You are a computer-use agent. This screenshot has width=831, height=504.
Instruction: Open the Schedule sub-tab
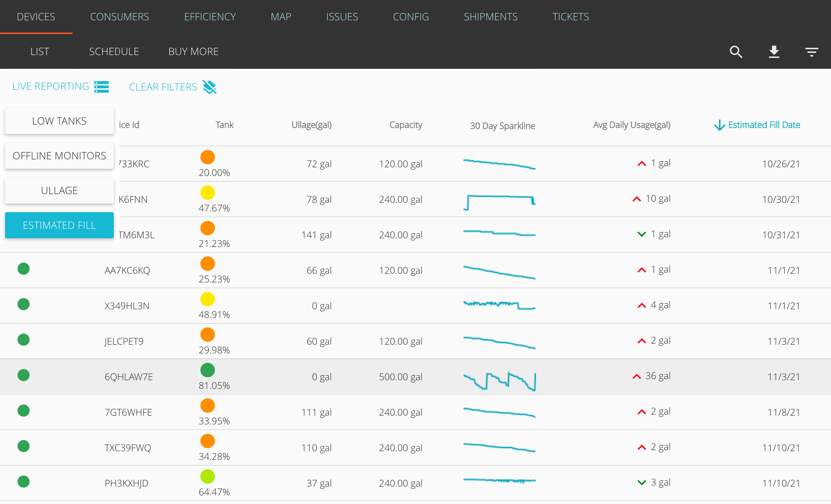coord(114,51)
